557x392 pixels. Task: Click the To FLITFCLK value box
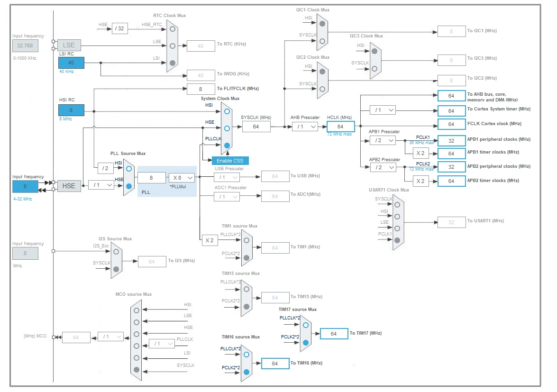[201, 89]
